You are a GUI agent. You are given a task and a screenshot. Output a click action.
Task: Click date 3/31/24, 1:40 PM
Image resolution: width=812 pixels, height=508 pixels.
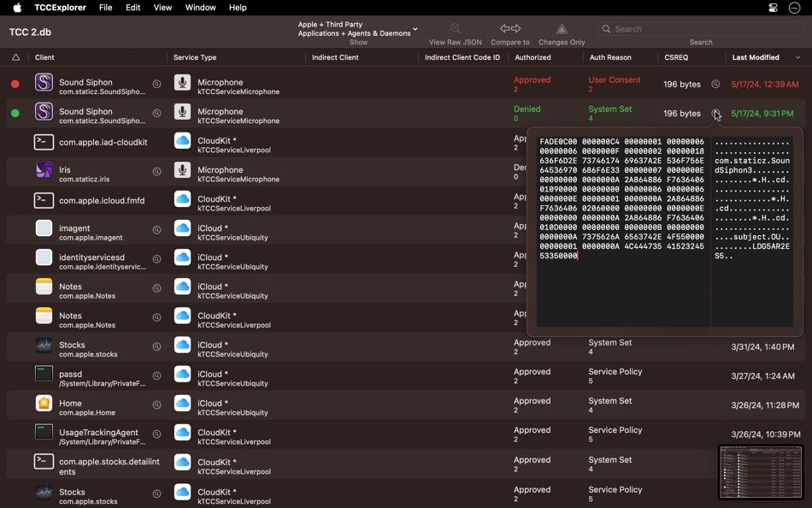pos(762,346)
